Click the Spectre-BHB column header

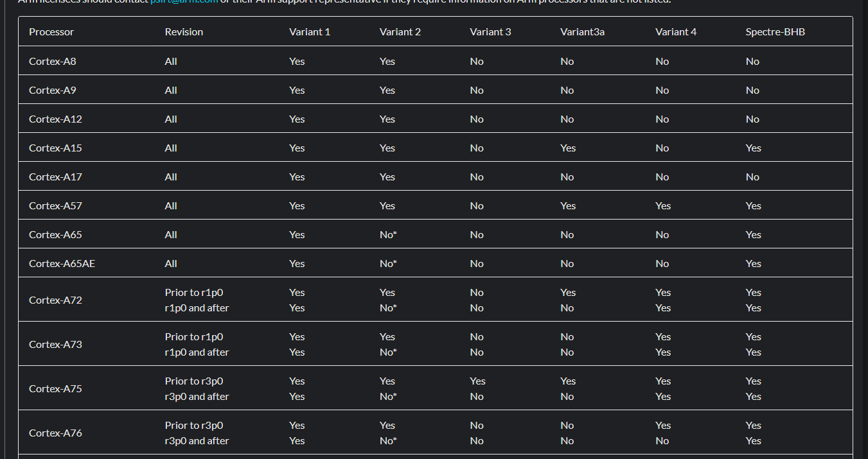click(x=775, y=31)
